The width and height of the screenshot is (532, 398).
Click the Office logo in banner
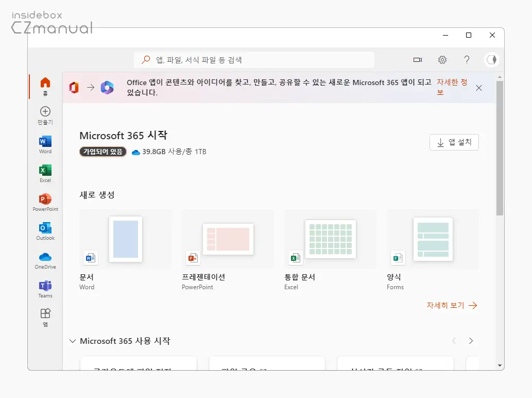(74, 88)
